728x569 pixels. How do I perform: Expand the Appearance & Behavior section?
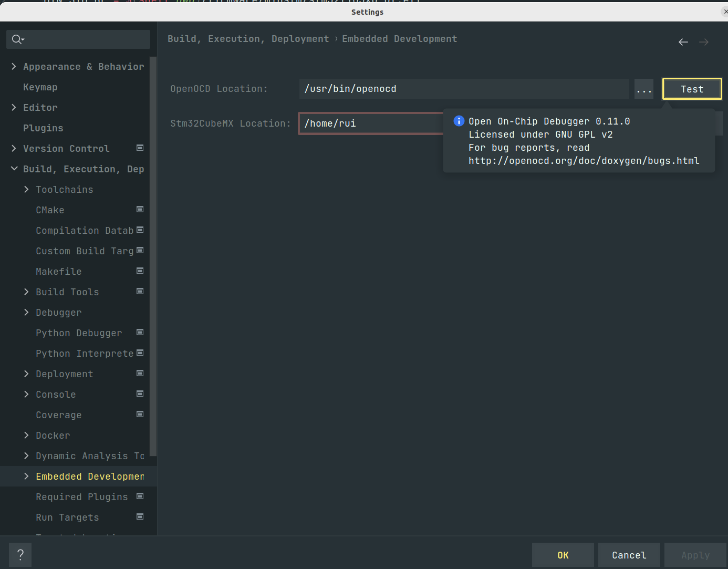pos(14,66)
